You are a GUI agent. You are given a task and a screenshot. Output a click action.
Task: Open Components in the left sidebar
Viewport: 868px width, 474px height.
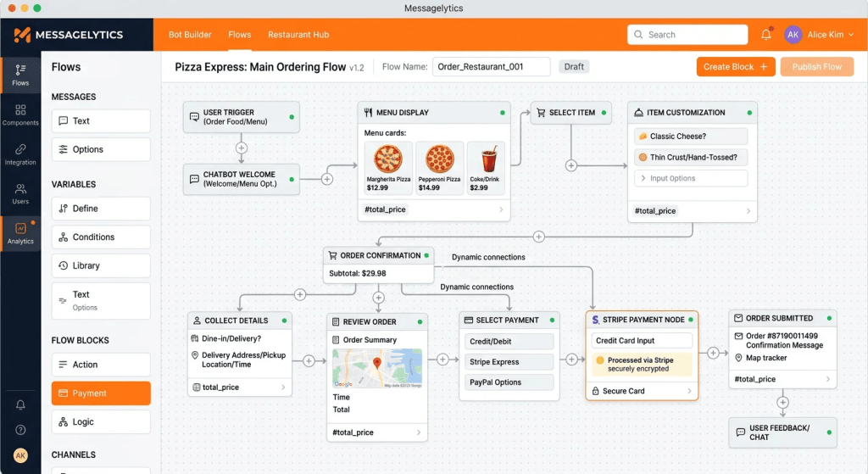point(20,114)
